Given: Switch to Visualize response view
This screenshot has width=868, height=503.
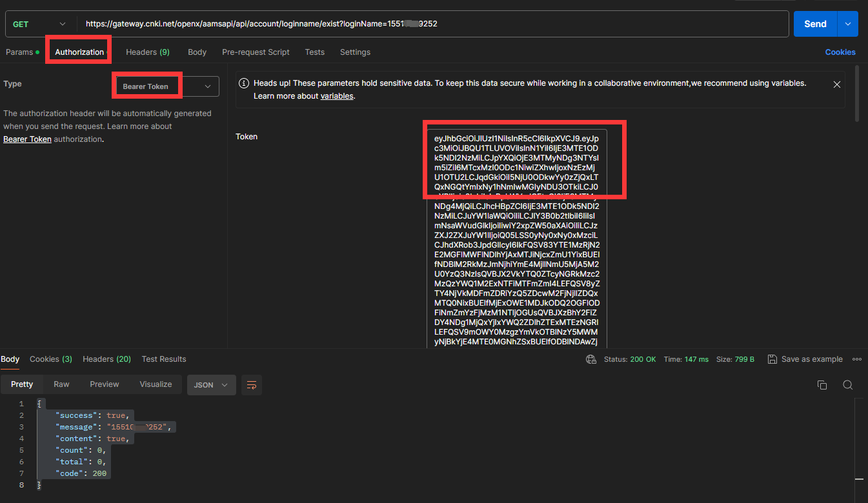Looking at the screenshot, I should pos(156,384).
